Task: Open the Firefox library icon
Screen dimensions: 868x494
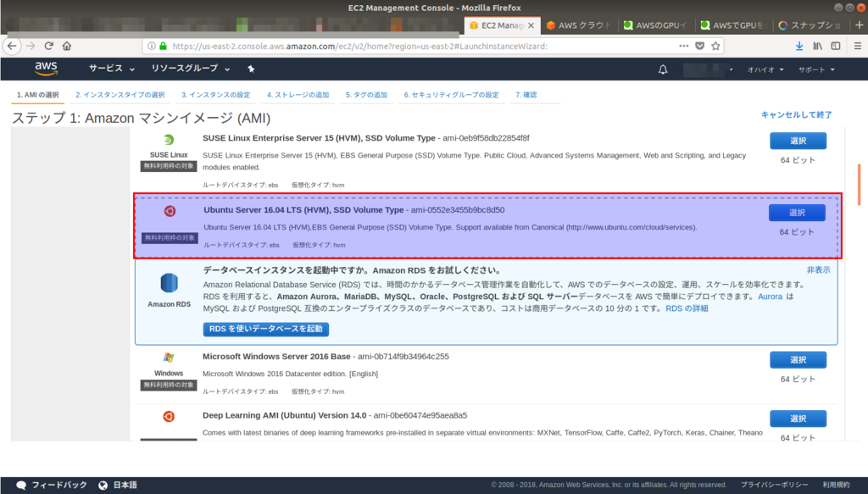Action: point(818,47)
